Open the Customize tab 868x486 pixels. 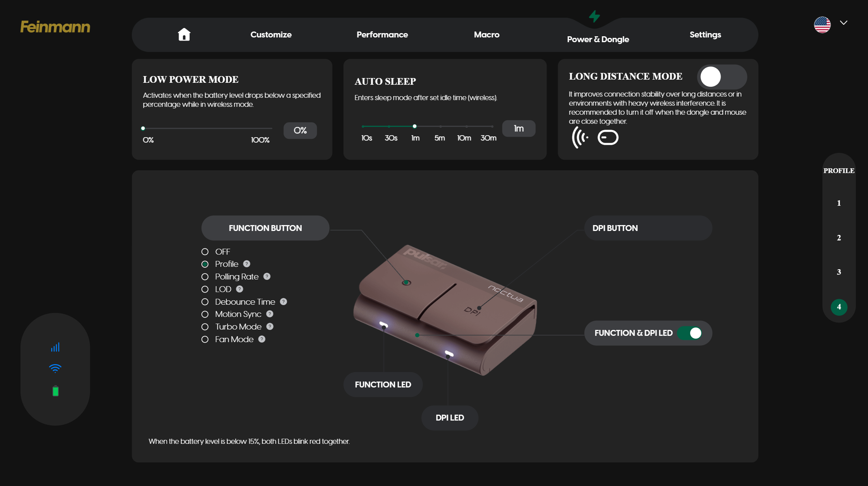271,35
